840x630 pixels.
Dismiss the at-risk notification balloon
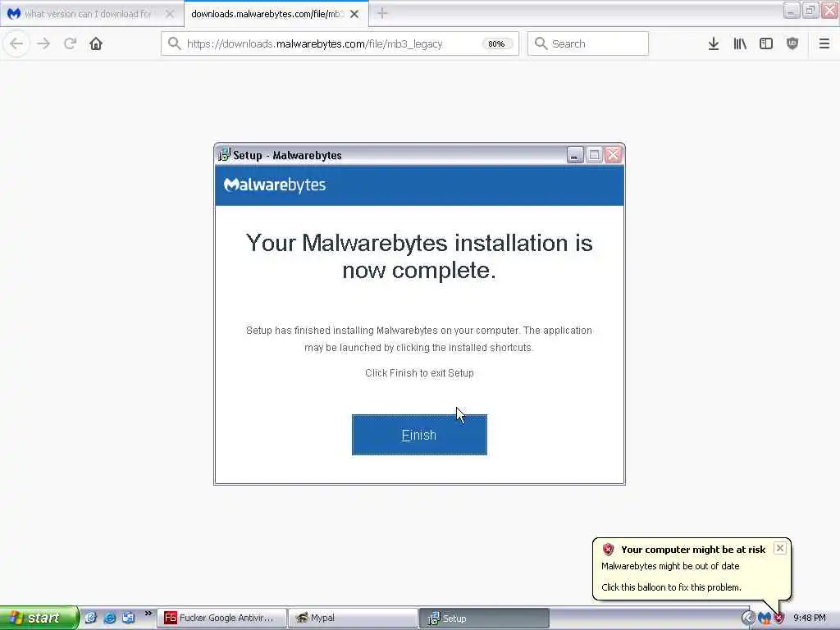pyautogui.click(x=780, y=548)
